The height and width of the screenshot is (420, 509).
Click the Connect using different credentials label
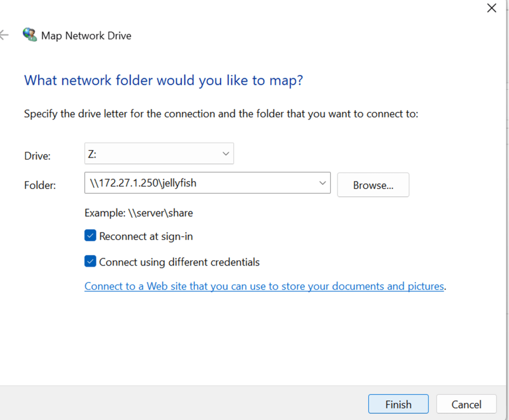click(x=179, y=262)
